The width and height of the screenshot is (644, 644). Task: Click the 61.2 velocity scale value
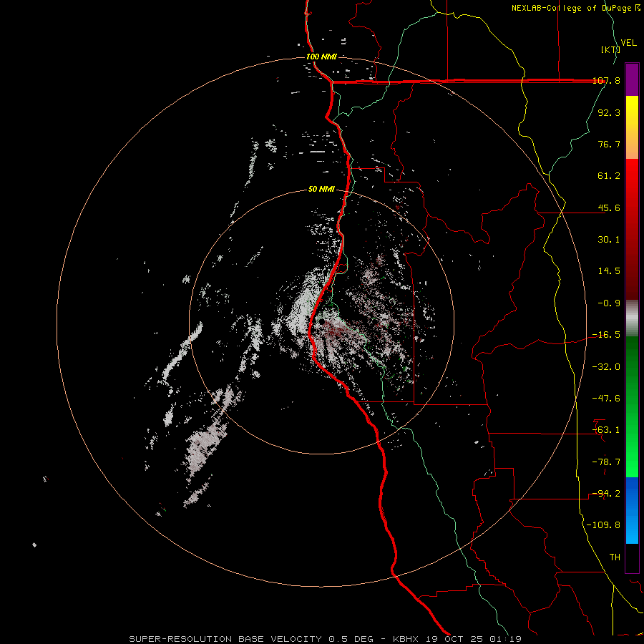coord(609,176)
